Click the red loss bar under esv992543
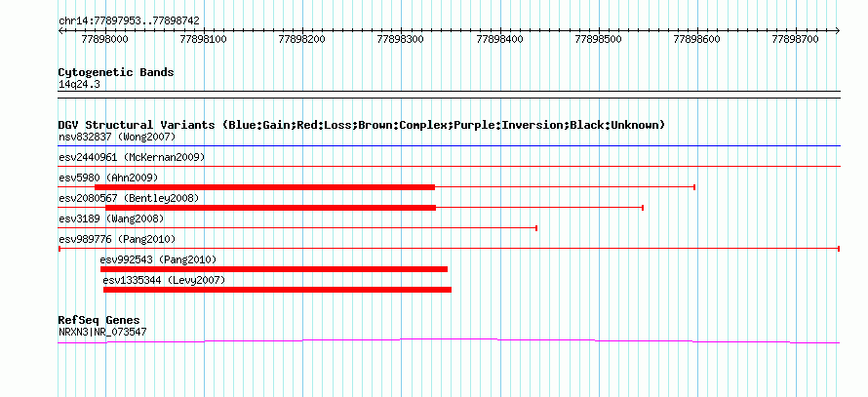868x397 pixels. click(274, 269)
